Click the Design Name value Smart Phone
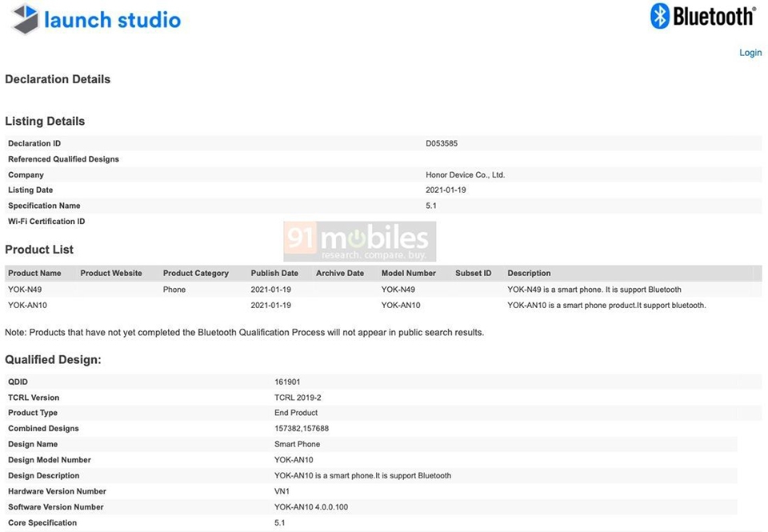768x532 pixels. [x=297, y=444]
